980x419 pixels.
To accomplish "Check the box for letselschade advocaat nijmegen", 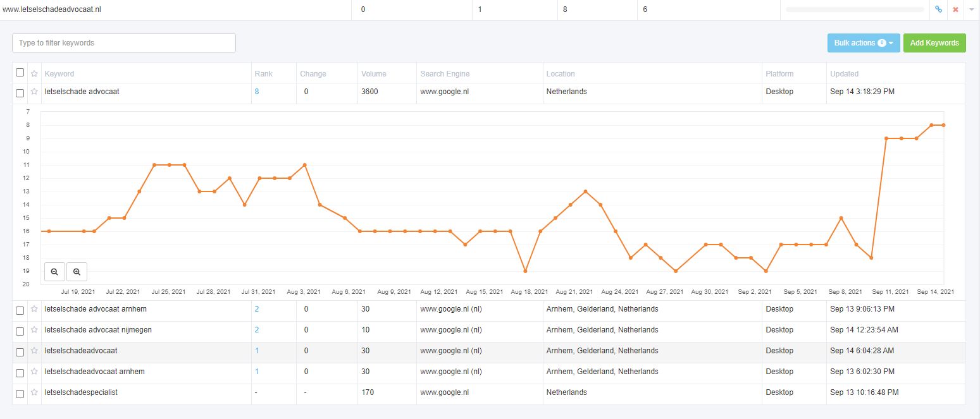I will tap(20, 331).
